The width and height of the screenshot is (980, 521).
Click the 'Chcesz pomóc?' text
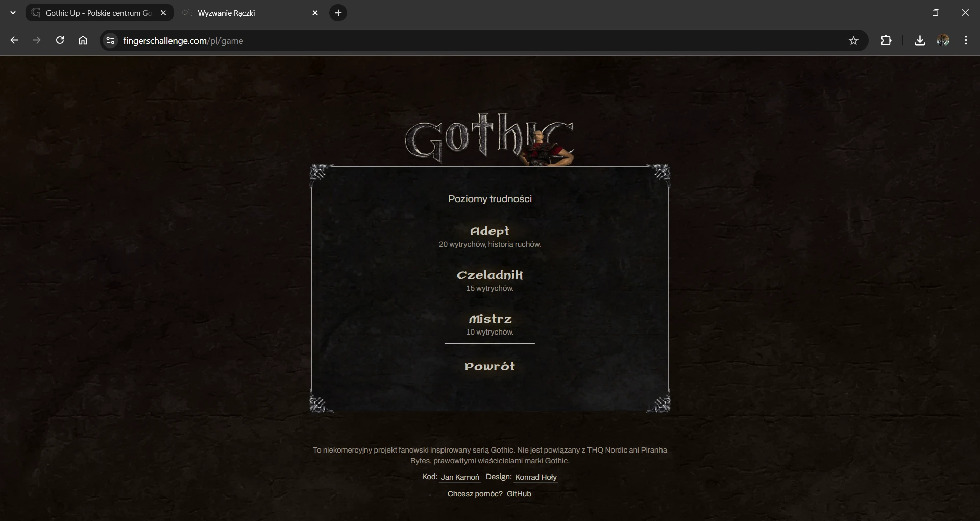475,494
